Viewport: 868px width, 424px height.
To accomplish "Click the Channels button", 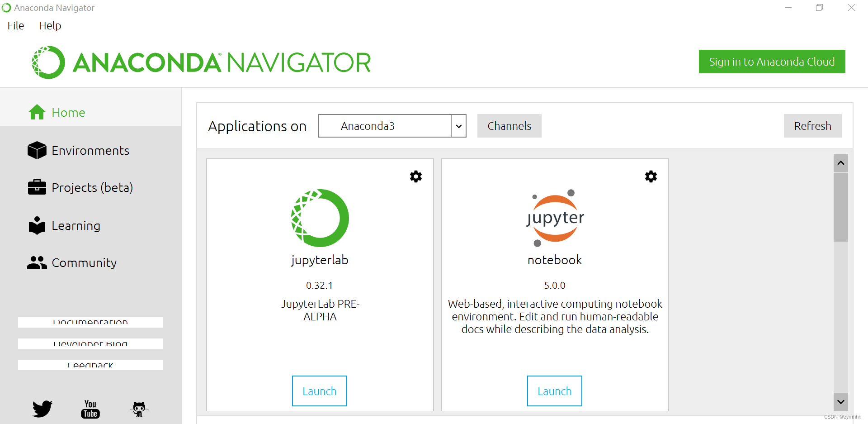I will 509,126.
